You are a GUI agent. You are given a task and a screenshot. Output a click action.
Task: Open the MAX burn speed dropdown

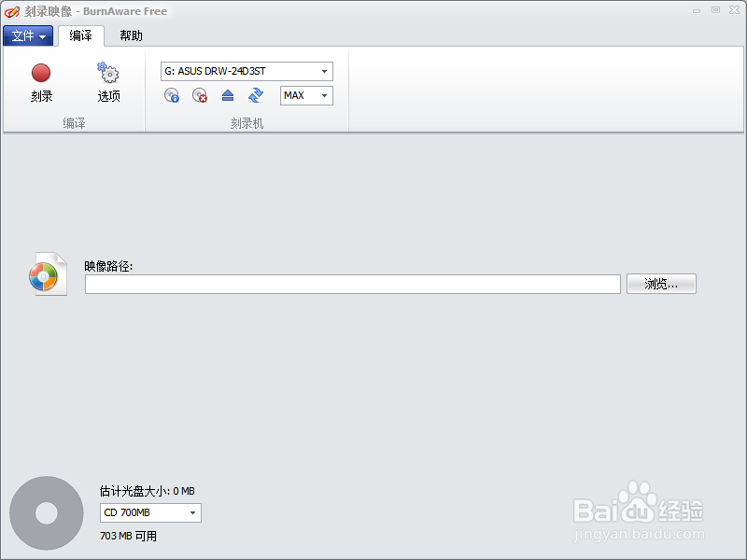tap(306, 96)
